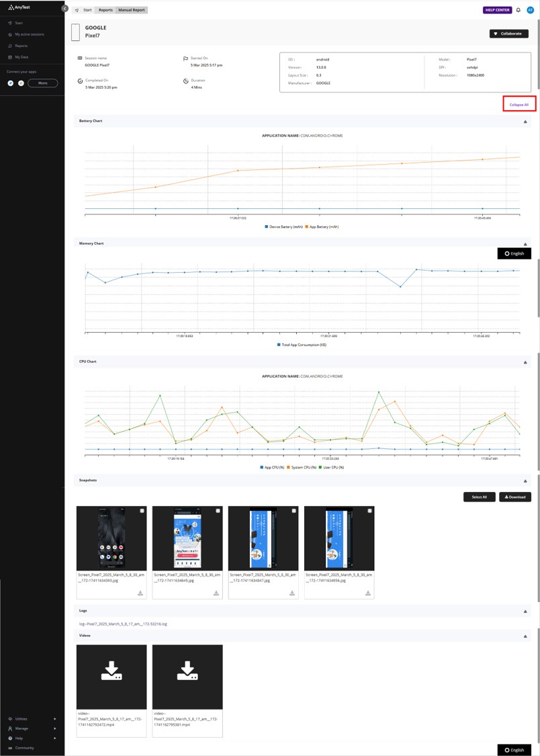The width and height of the screenshot is (540, 756).
Task: Select checkbox on snapshot ending 634847.jpg
Action: pyautogui.click(x=294, y=511)
